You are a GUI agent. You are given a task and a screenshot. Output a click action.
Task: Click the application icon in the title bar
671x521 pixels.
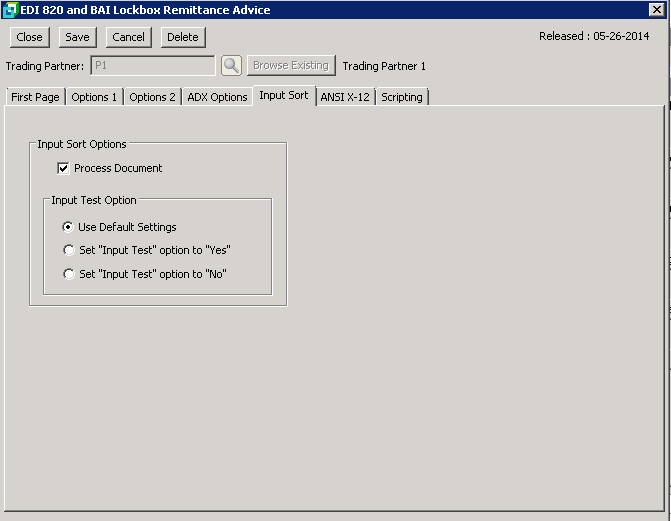(10, 10)
